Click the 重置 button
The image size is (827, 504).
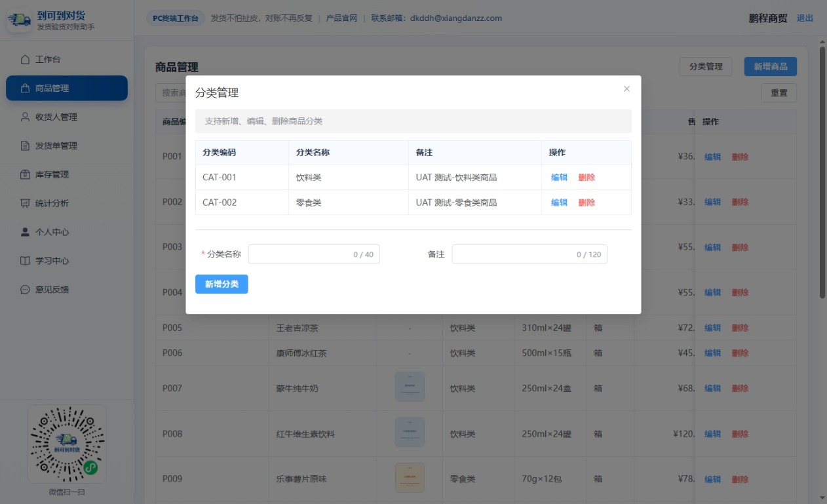pos(779,93)
